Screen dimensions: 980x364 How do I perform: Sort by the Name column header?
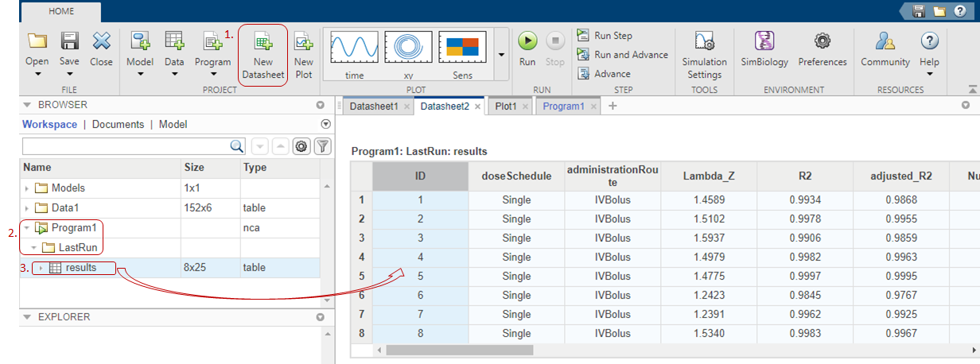pyautogui.click(x=100, y=168)
